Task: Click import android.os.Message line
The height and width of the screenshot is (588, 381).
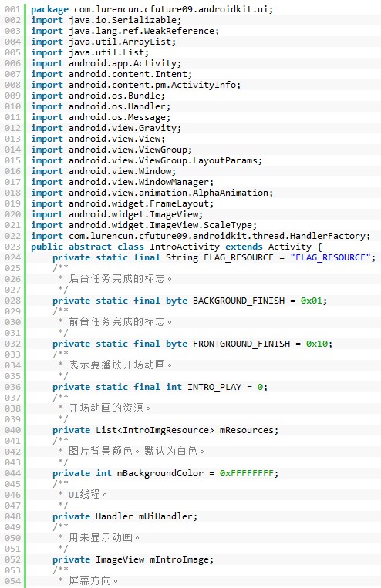Action: [100, 117]
